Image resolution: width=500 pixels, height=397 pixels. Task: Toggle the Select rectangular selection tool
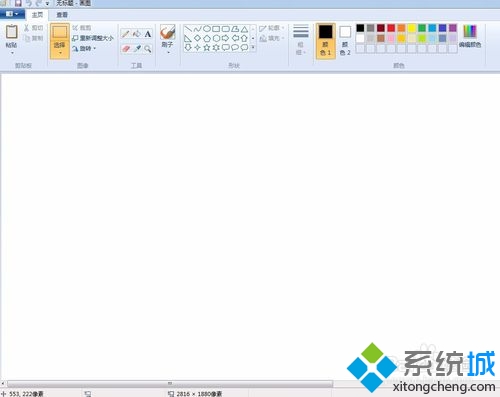pyautogui.click(x=60, y=32)
